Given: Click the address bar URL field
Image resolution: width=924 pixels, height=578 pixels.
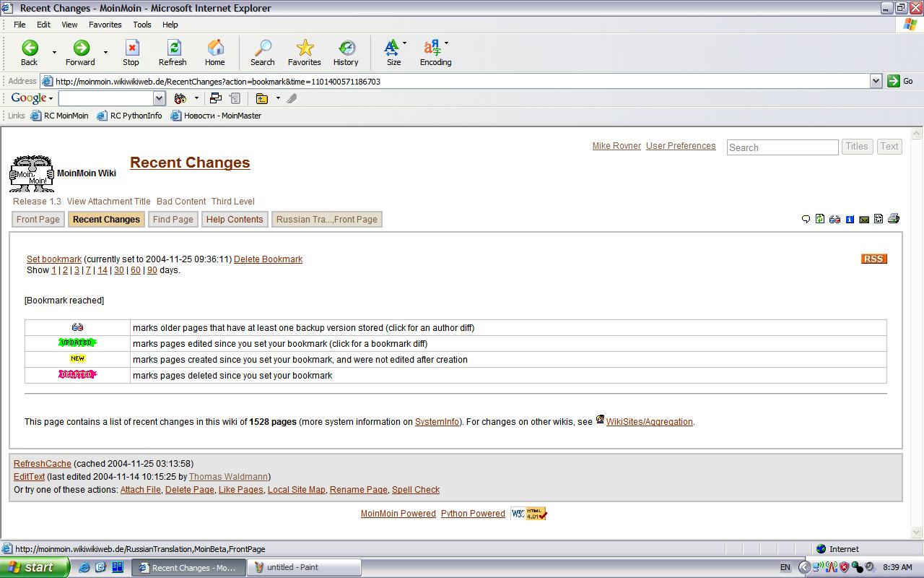Looking at the screenshot, I should coord(460,82).
